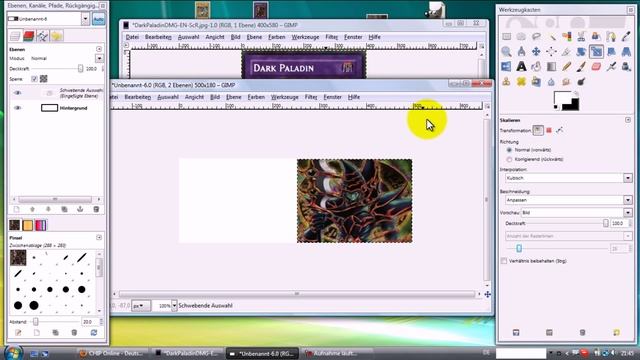Switch to the Channels tab in layers dock
The width and height of the screenshot is (640, 360).
tap(29, 36)
